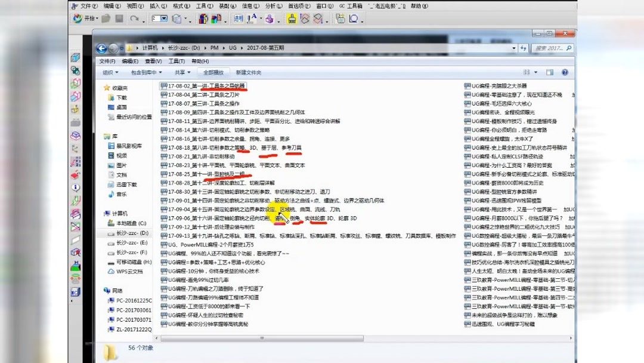Click the horizontal scrollbar below the file list
The height and width of the screenshot is (363, 644).
click(x=262, y=338)
